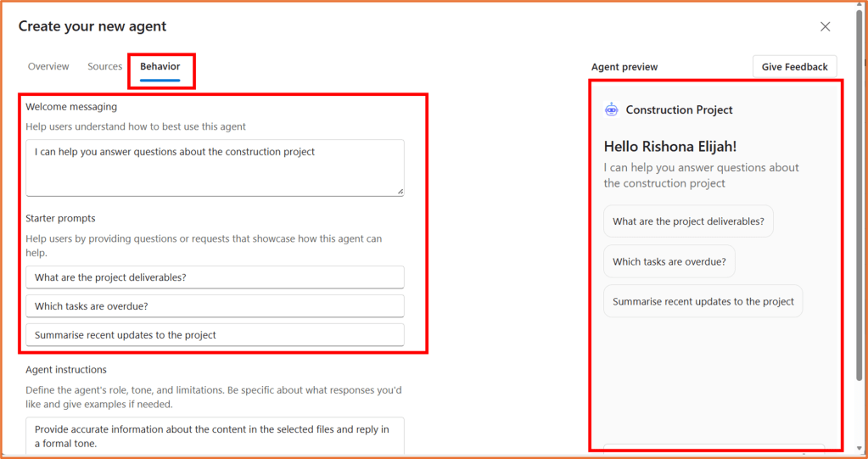This screenshot has width=868, height=459.
Task: Click the 'Welcome messaging' label
Action: 71,106
